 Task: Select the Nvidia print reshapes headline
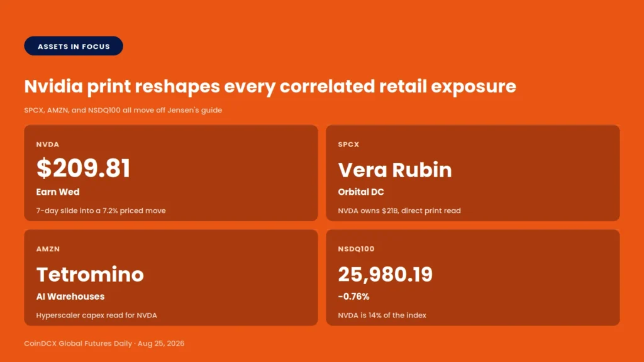pyautogui.click(x=270, y=87)
